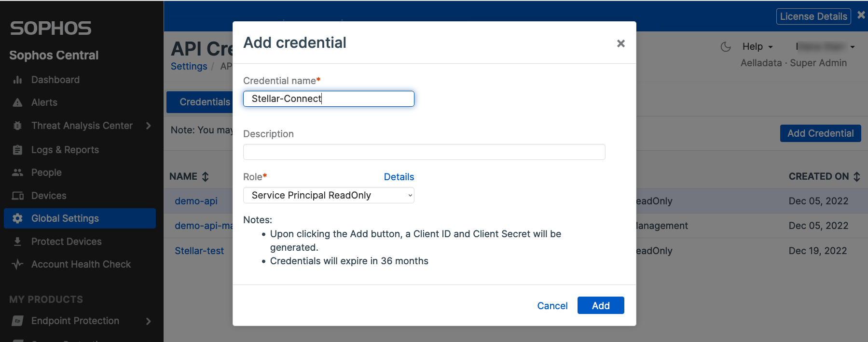The image size is (868, 342).
Task: Click the Dashboard bar chart icon
Action: click(18, 80)
